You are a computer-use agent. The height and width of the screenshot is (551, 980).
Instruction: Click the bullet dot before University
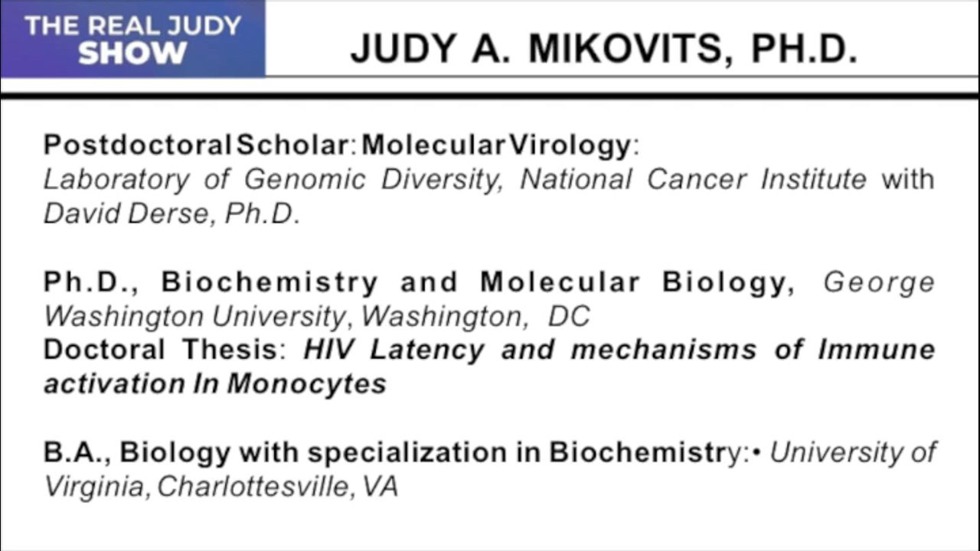(x=756, y=452)
